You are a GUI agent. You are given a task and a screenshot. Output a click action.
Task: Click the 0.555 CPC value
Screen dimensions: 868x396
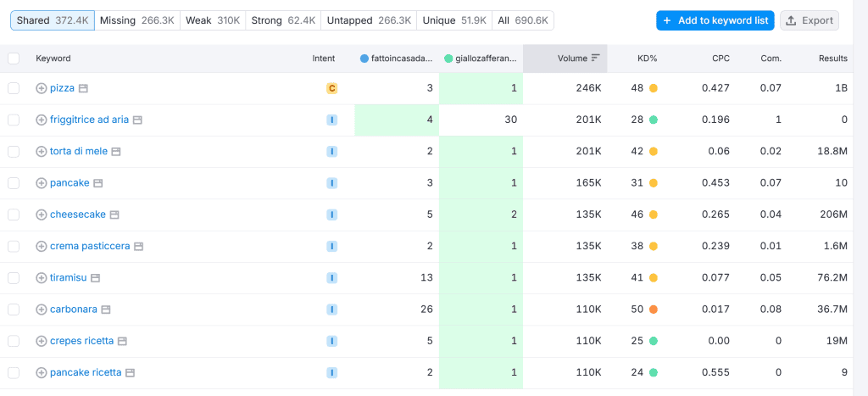pos(717,372)
